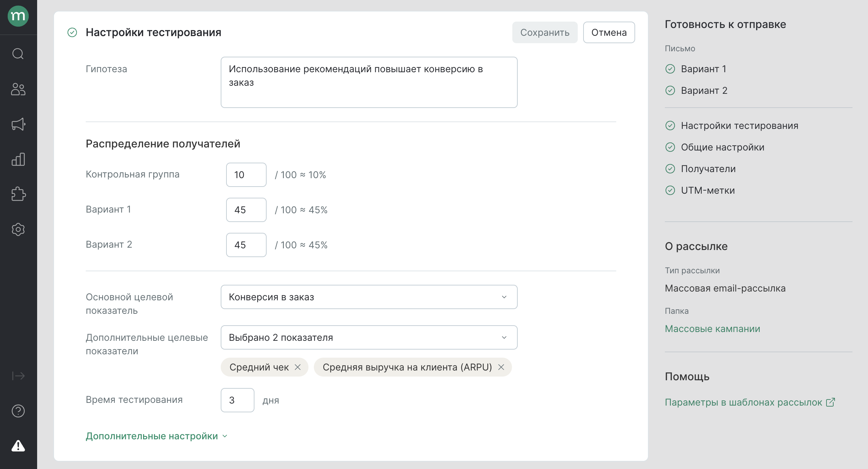Open the 'Выбрано 2 показателя' dropdown

point(369,337)
